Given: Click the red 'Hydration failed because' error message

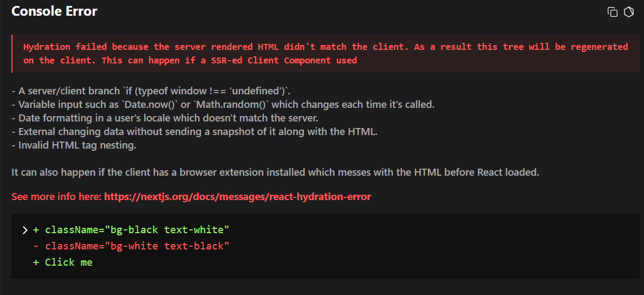Looking at the screenshot, I should coord(326,54).
